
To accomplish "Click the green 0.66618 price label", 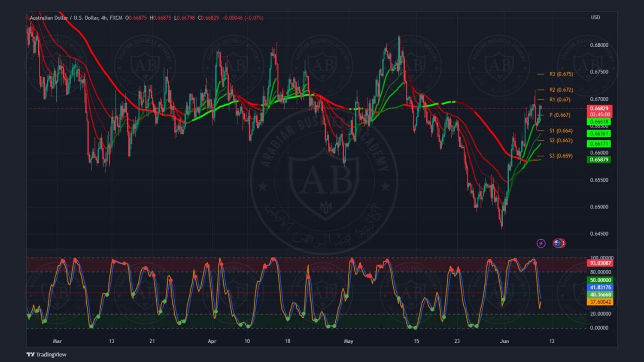I will [x=599, y=122].
